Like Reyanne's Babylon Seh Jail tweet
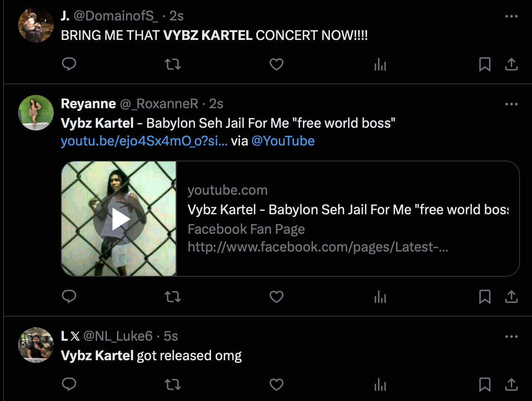This screenshot has width=532, height=401. pos(276,297)
